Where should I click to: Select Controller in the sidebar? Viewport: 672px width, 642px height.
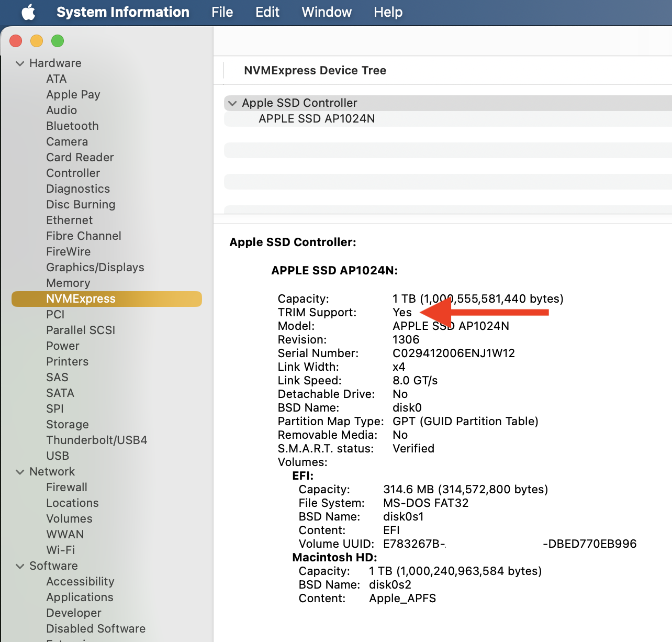[73, 173]
